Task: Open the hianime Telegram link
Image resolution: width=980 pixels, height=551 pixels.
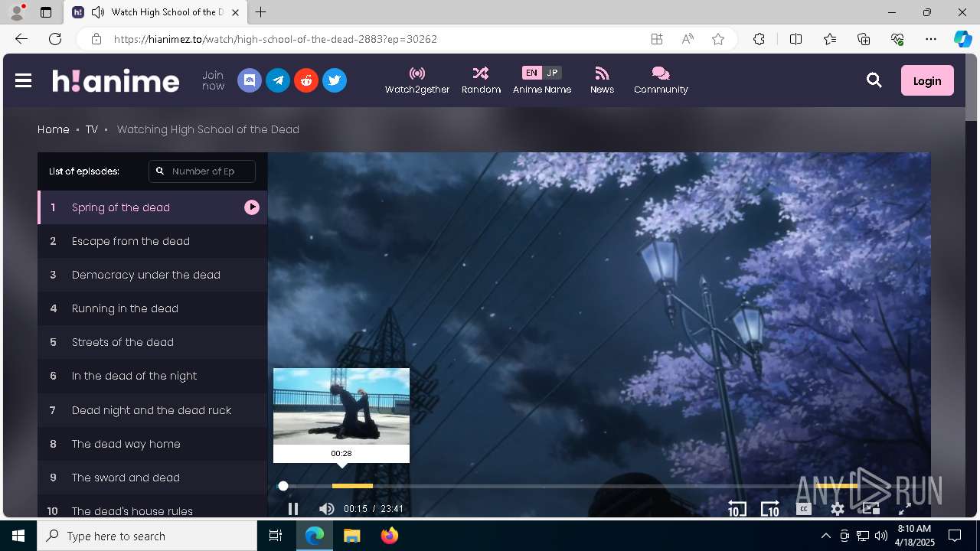Action: (278, 80)
